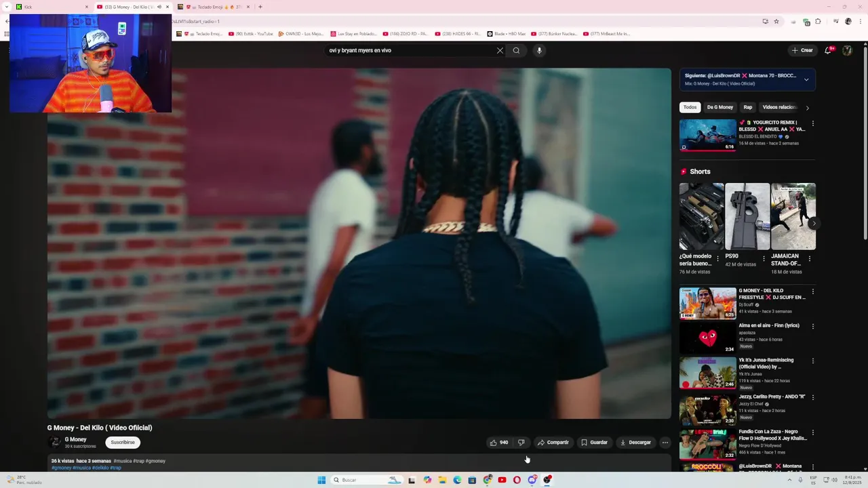
Task: Open options for Alma en el aire video
Action: (x=813, y=326)
